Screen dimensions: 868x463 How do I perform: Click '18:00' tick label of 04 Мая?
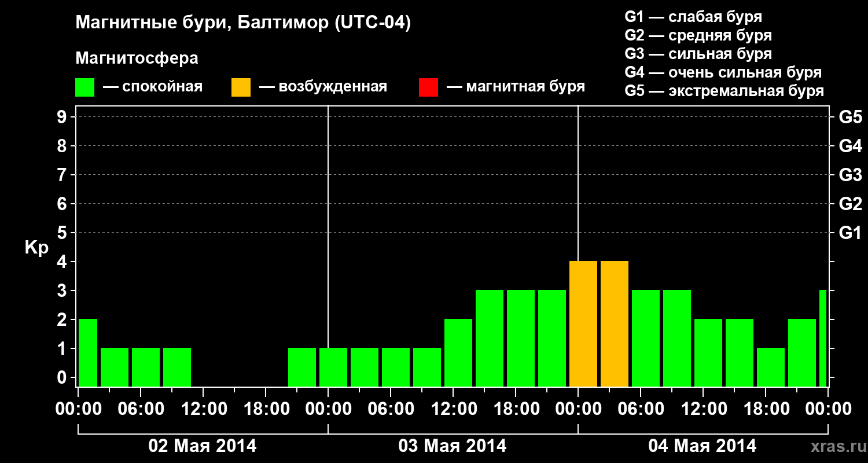[766, 409]
